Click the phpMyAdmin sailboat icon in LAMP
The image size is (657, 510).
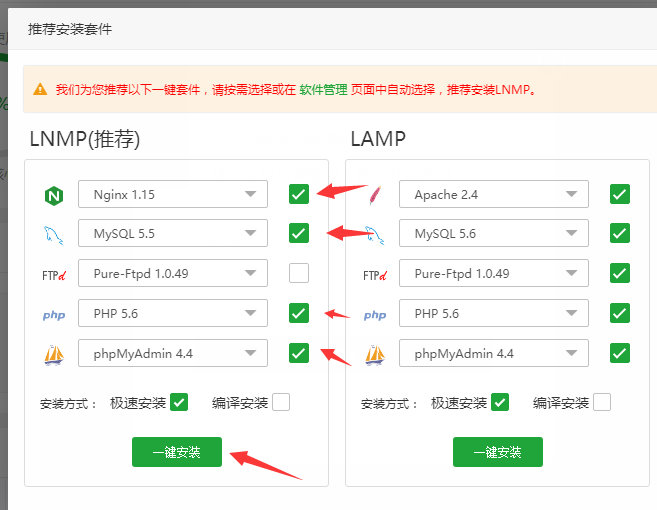(x=374, y=354)
